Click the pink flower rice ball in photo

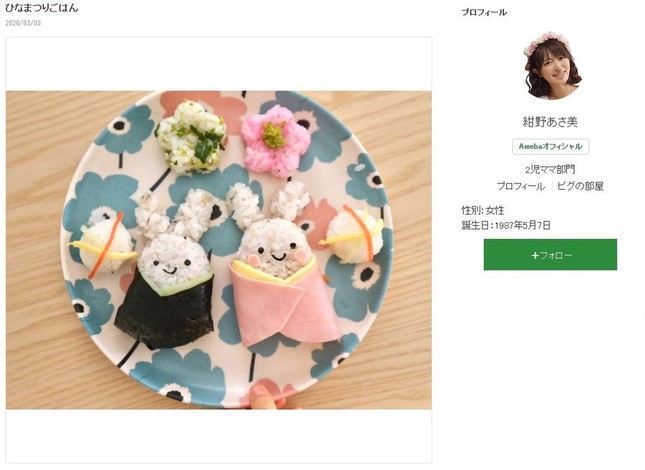coord(274,140)
